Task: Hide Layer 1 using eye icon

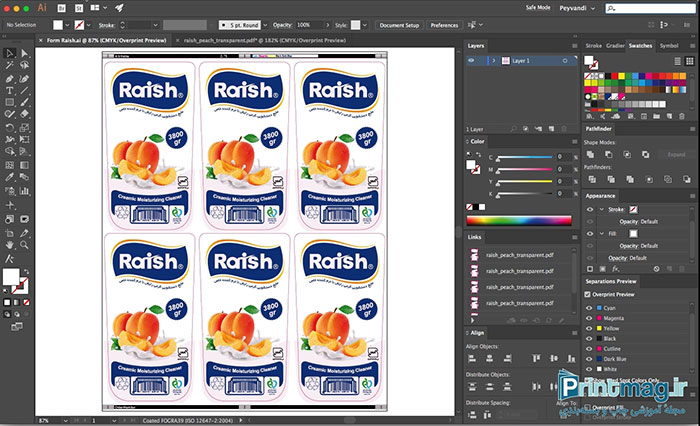Action: pyautogui.click(x=471, y=60)
